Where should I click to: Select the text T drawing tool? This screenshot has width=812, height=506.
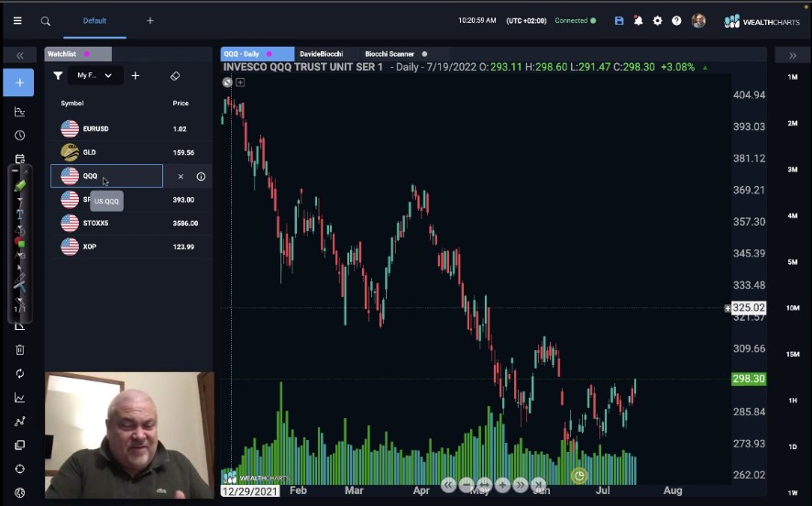(x=19, y=214)
